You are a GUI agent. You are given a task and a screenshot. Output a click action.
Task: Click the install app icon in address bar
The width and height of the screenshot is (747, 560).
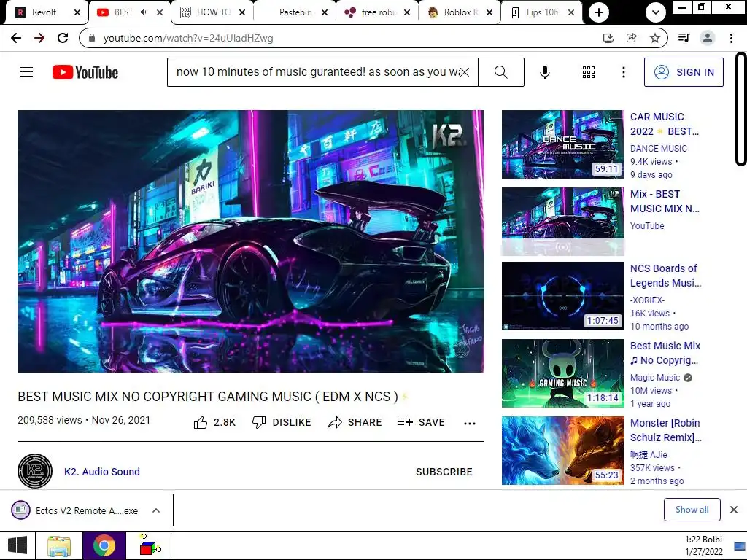pyautogui.click(x=608, y=38)
